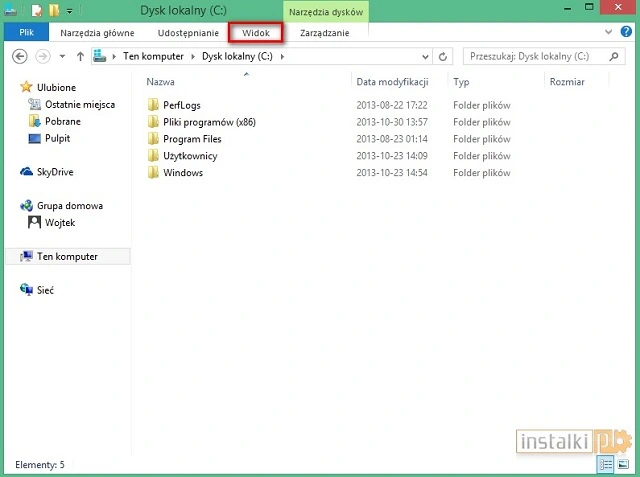Open Customize Quick Access Toolbar dropdown
Image resolution: width=640 pixels, height=477 pixels.
69,11
